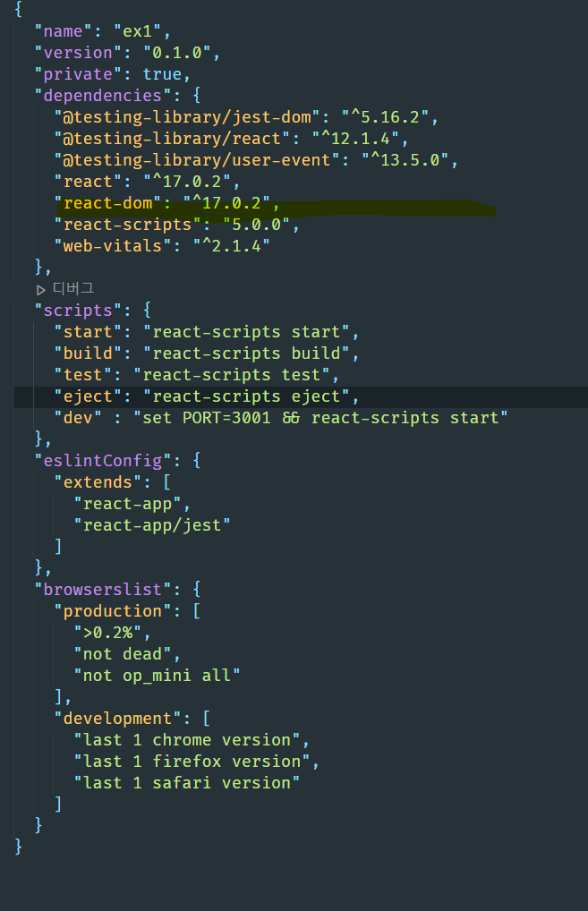
Task: Click "@testing-library/react" dependency name
Action: (173, 139)
